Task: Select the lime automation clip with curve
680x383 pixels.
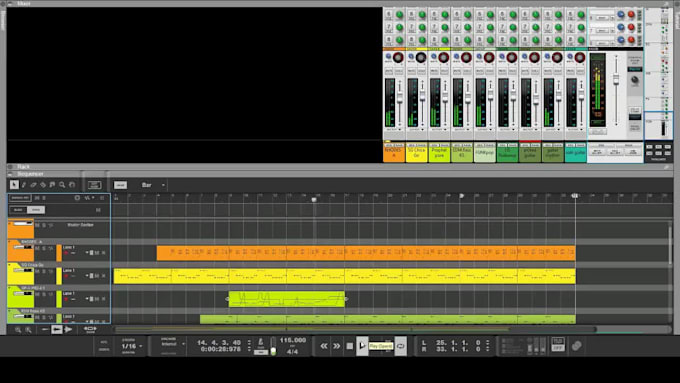Action: pyautogui.click(x=287, y=299)
